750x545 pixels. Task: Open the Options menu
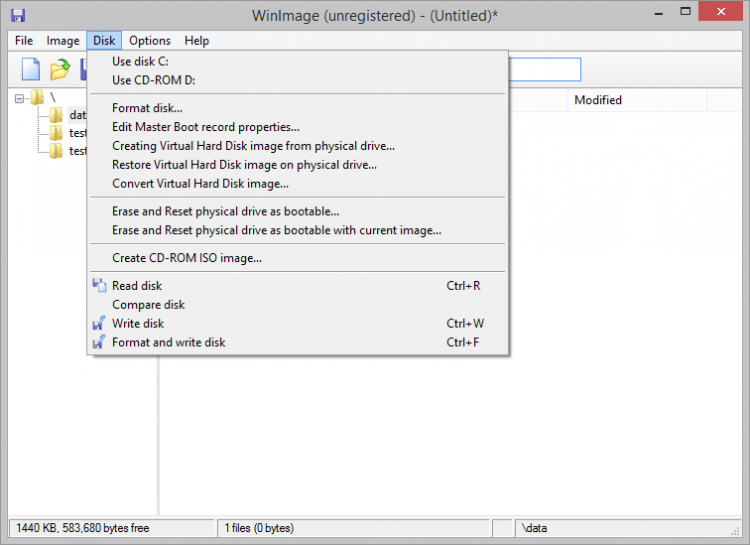pyautogui.click(x=150, y=41)
